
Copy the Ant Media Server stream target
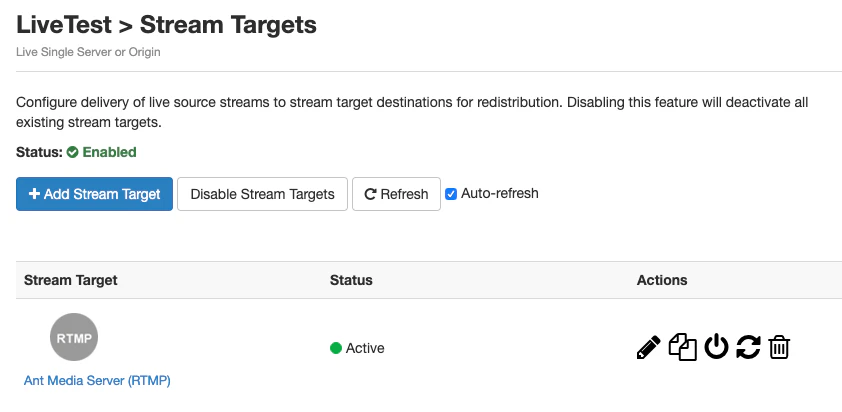(x=682, y=347)
